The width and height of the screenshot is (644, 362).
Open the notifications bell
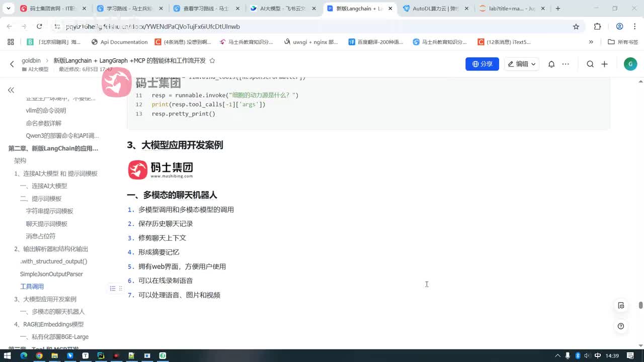(551, 64)
